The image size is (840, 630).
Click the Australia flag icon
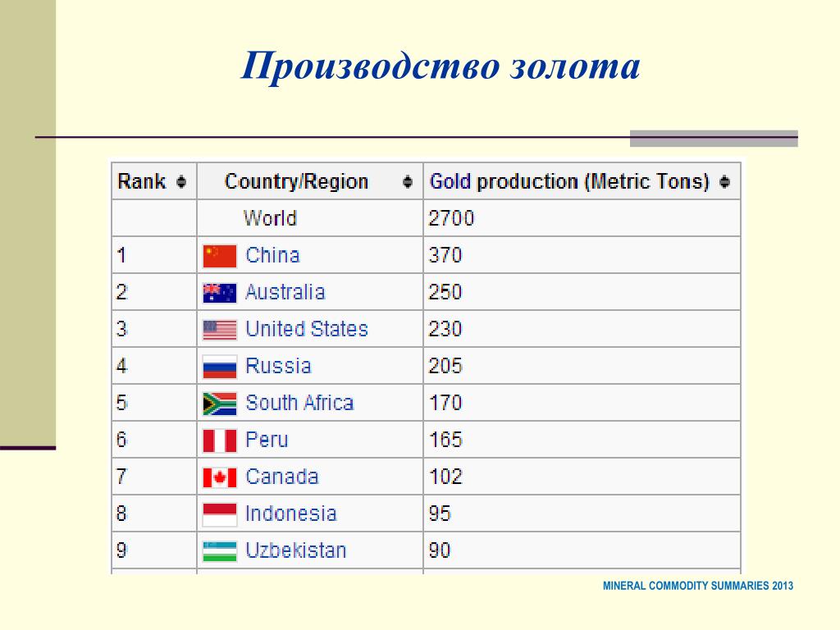coord(220,293)
